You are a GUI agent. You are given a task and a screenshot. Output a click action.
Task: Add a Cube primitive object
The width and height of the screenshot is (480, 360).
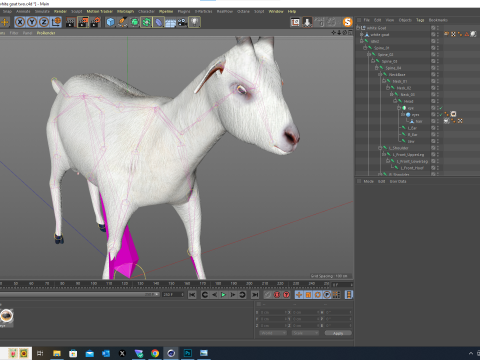point(110,22)
